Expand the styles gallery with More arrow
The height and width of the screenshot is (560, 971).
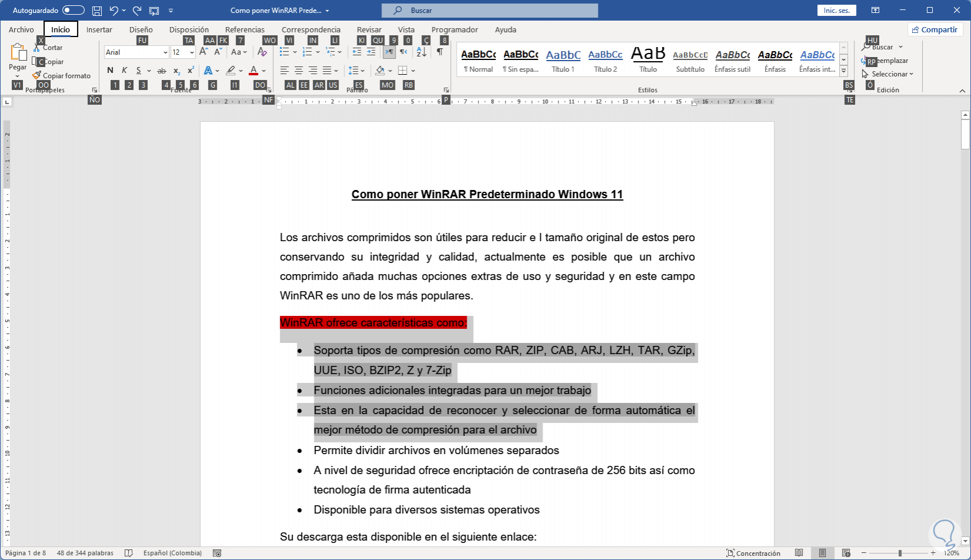[843, 71]
